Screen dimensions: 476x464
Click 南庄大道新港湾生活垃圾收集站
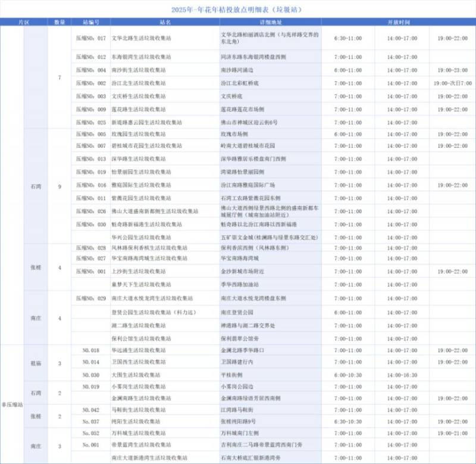coord(149,458)
